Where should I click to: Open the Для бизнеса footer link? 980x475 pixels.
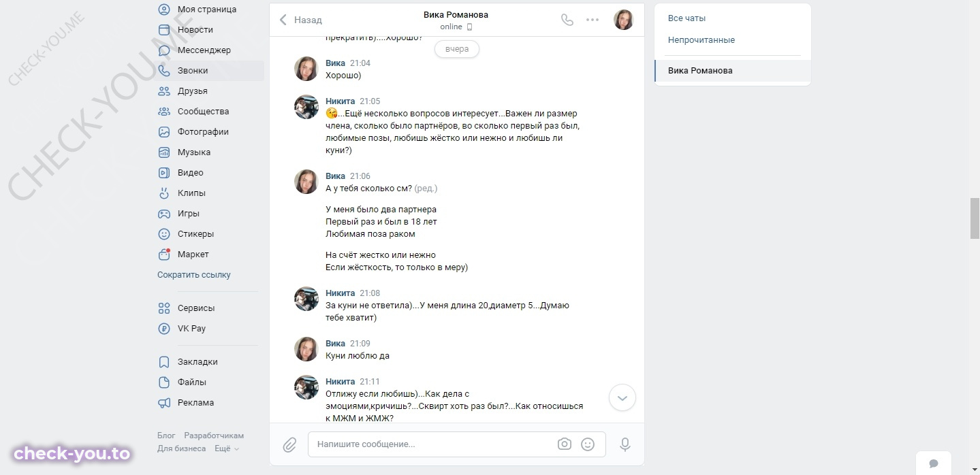pyautogui.click(x=182, y=448)
